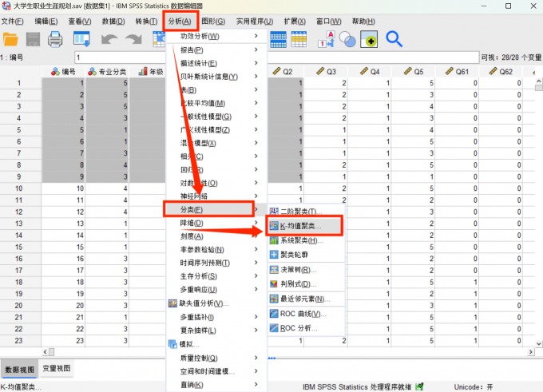Select the 年级 column header

[x=151, y=72]
